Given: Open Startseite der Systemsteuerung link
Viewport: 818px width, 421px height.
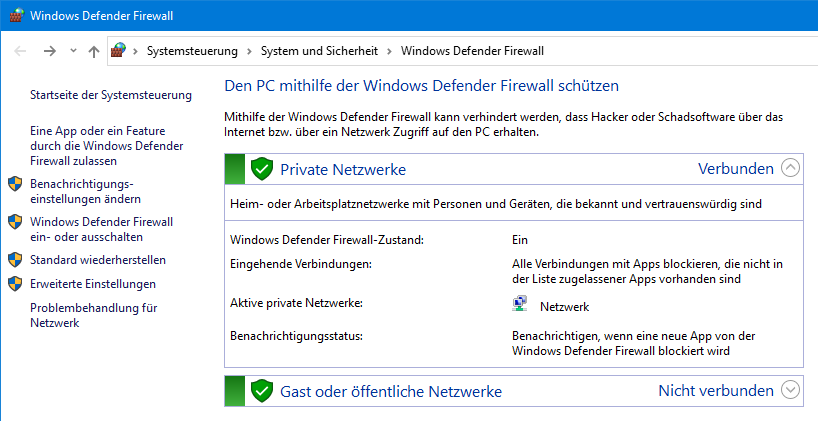Looking at the screenshot, I should click(111, 95).
